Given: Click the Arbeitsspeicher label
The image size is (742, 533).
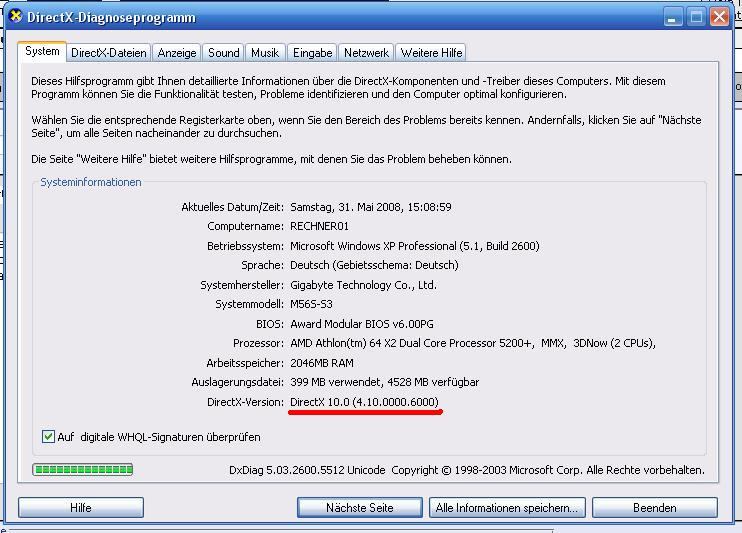Looking at the screenshot, I should [x=245, y=363].
